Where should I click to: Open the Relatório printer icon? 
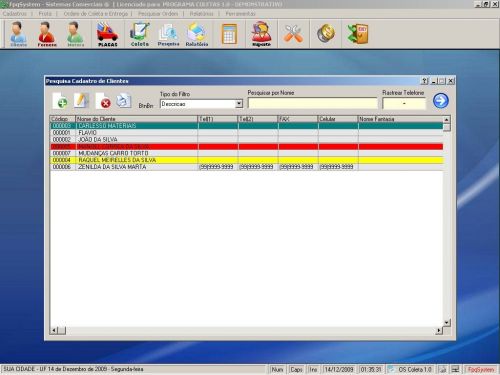point(197,34)
